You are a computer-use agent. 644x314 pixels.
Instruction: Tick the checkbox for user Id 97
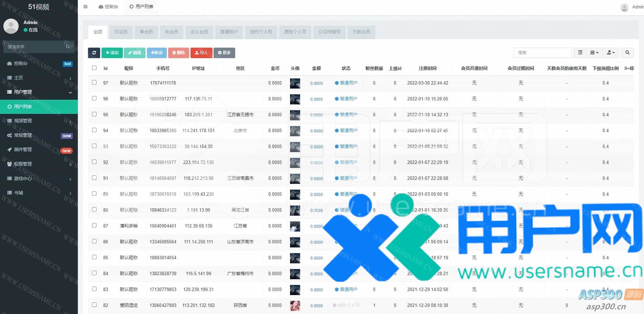pyautogui.click(x=94, y=82)
